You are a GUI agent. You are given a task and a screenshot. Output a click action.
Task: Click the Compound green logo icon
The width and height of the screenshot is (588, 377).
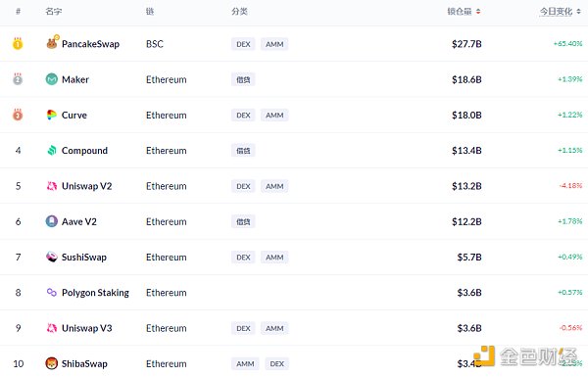[52, 150]
